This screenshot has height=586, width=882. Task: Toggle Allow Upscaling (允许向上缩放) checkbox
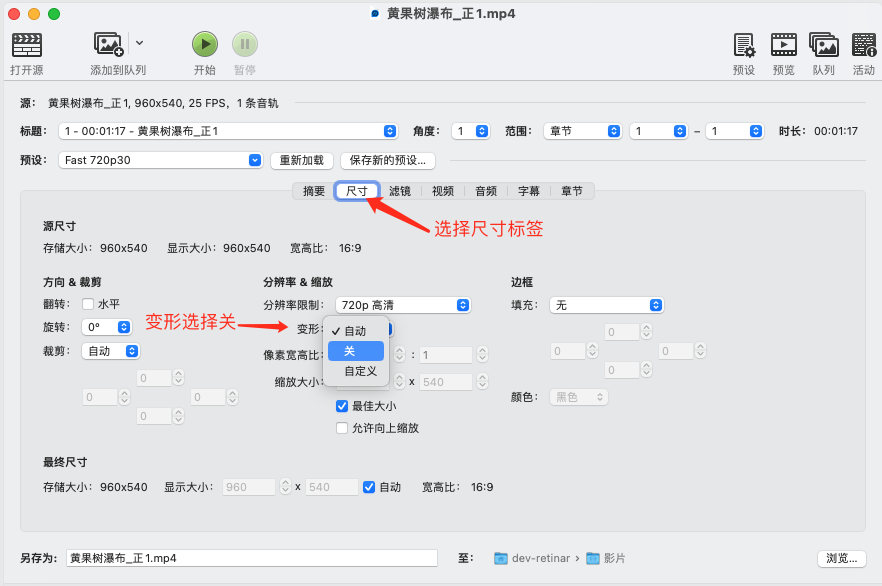[x=342, y=428]
